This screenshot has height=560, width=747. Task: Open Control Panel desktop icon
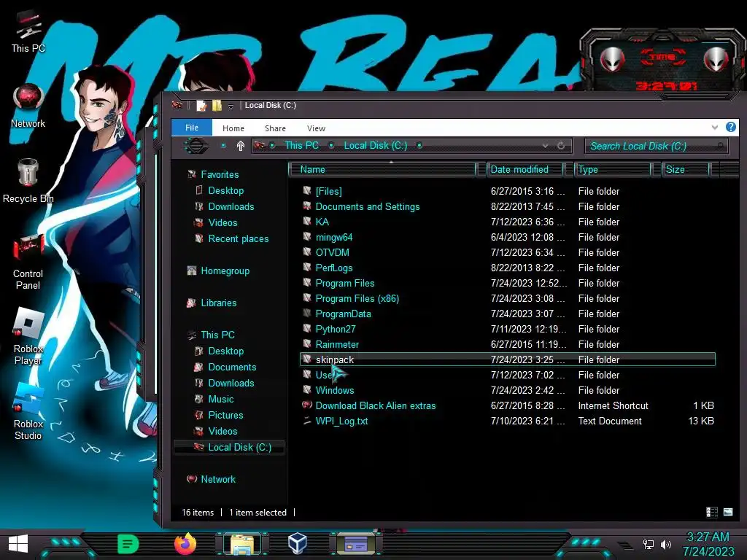pyautogui.click(x=28, y=262)
